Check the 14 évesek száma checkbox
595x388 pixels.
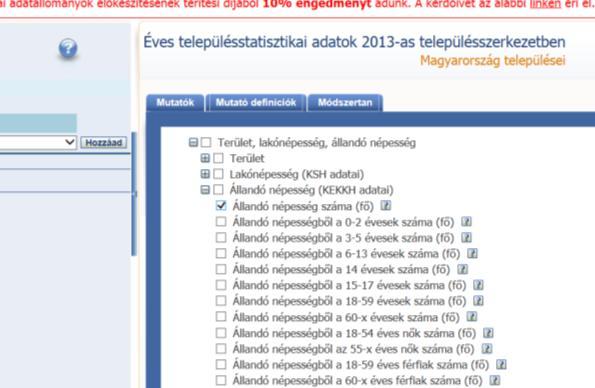pyautogui.click(x=221, y=269)
